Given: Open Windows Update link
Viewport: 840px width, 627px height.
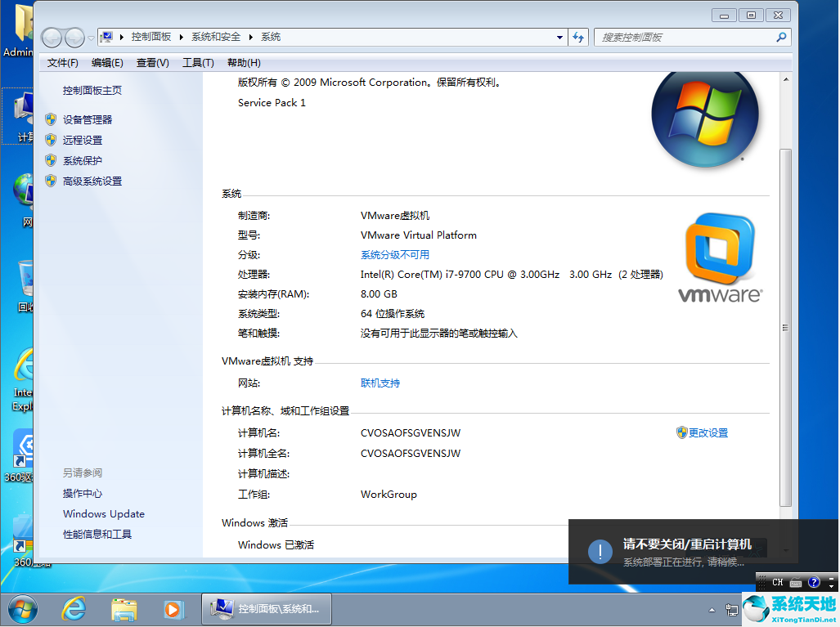Looking at the screenshot, I should click(x=104, y=514).
